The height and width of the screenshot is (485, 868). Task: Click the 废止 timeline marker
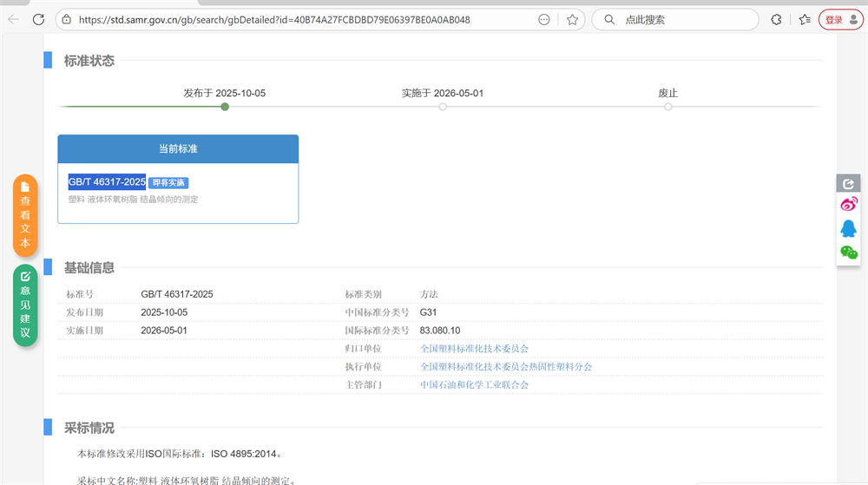pos(667,107)
